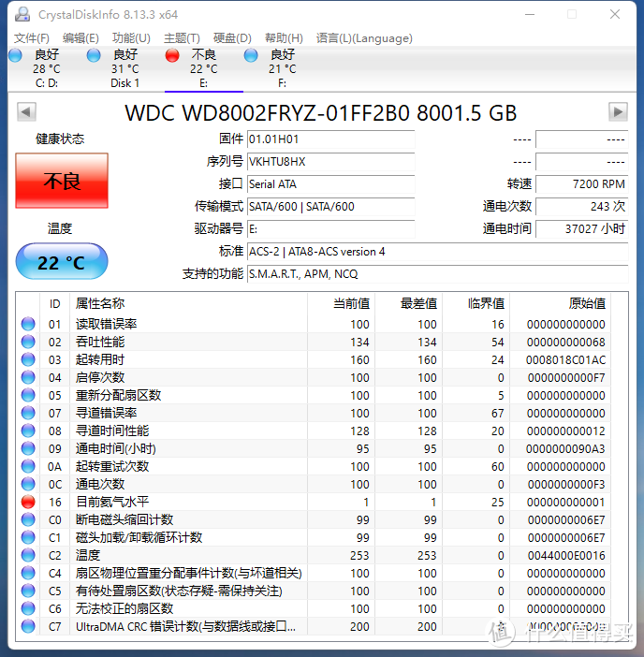Select the 读取错误率 attribute row
This screenshot has width=644, height=657.
tap(314, 324)
